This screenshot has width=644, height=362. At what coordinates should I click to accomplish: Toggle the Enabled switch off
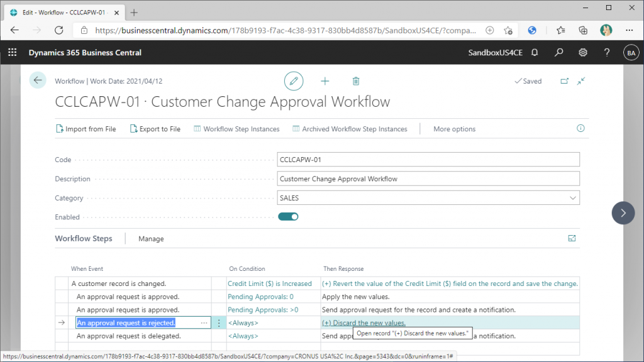tap(288, 217)
